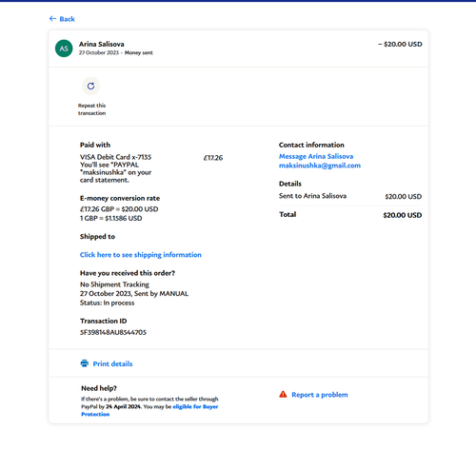Go back using the Back link text
This screenshot has height=450, width=476.
pos(67,19)
